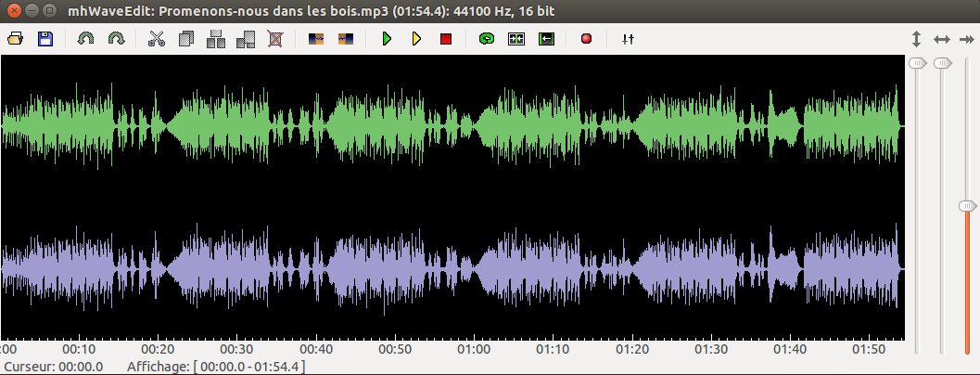Stop playback with the red square button
Screen dimensions: 980x375
(446, 39)
